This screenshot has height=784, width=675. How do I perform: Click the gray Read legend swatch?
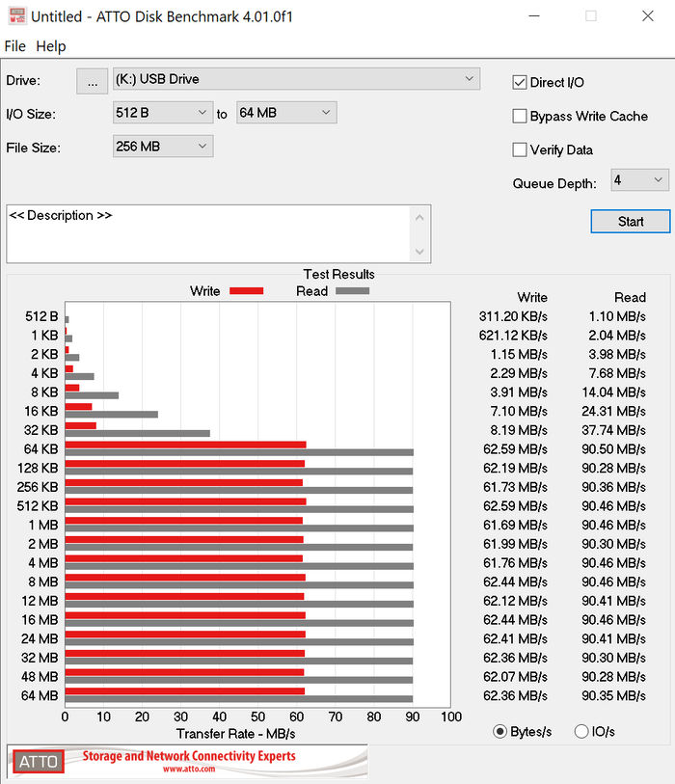(x=353, y=291)
